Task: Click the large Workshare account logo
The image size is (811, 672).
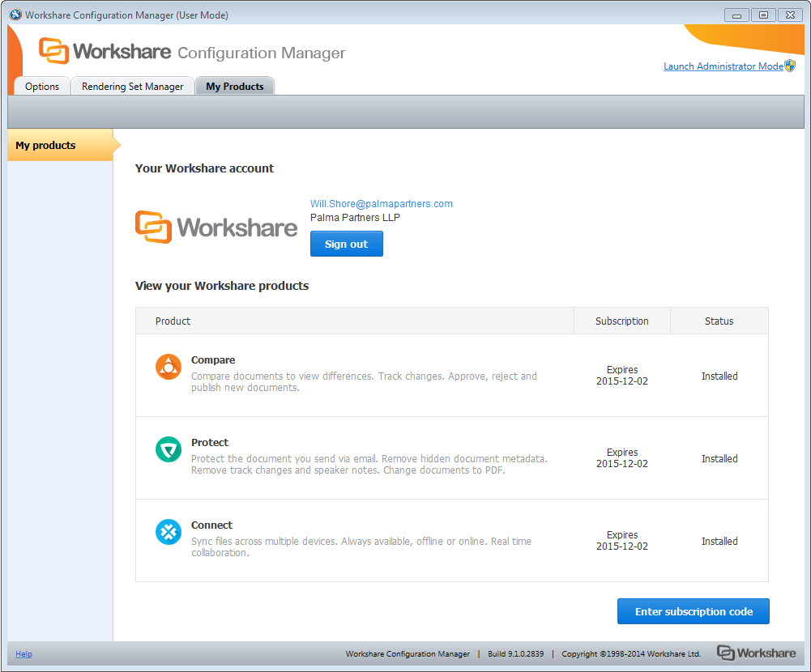Action: pyautogui.click(x=216, y=227)
